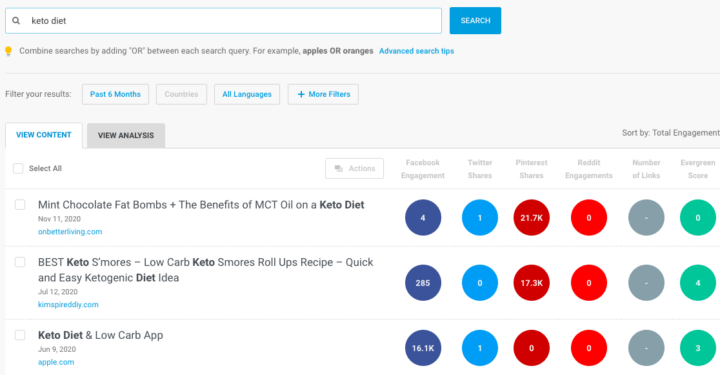
Task: Click the 16.1K Facebook engagement circle
Action: coord(423,348)
